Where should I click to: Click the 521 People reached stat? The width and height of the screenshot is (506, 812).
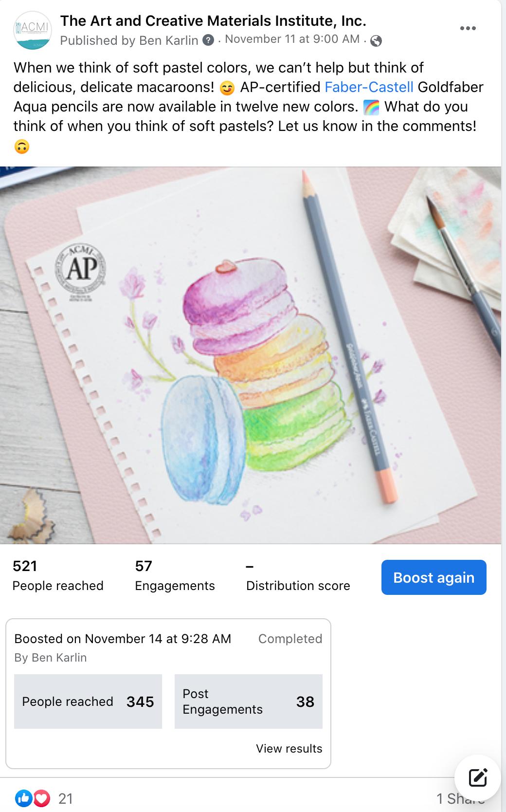58,575
